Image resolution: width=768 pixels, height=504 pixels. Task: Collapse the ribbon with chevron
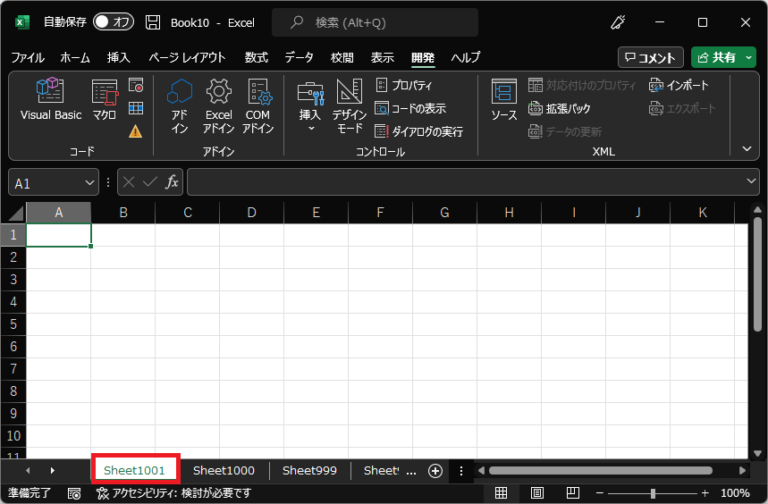pos(745,148)
